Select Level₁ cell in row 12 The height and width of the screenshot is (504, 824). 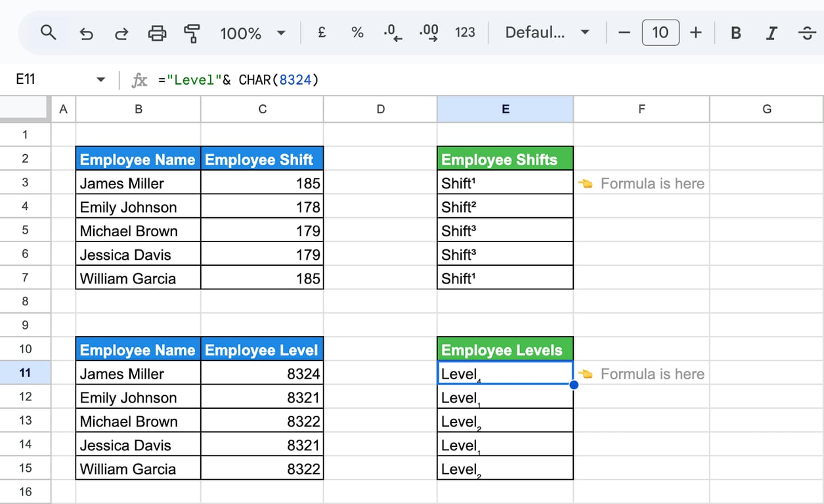point(505,396)
